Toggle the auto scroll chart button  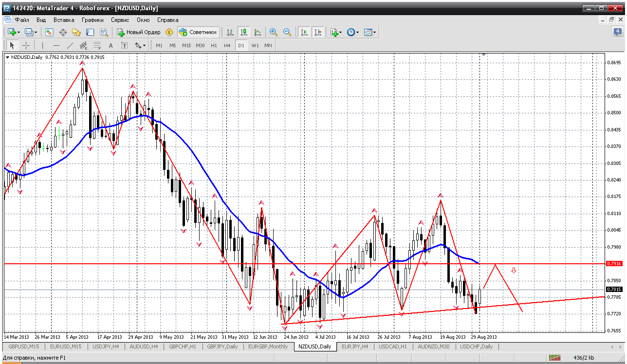[x=304, y=32]
